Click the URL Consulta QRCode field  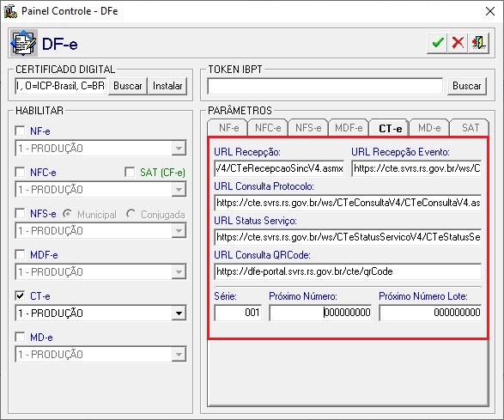point(348,271)
